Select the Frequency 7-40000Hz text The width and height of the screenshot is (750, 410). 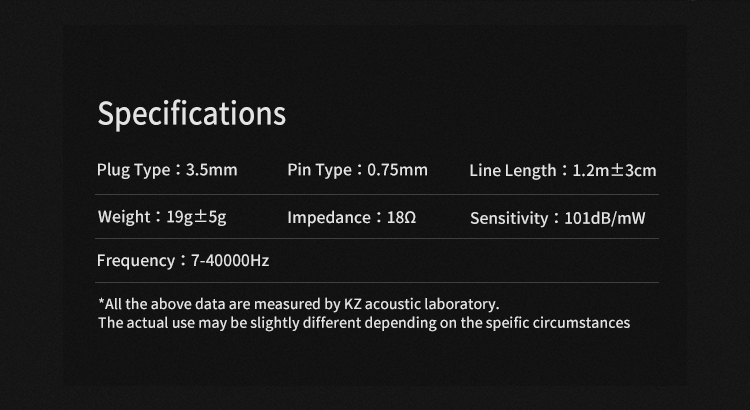[x=183, y=261]
